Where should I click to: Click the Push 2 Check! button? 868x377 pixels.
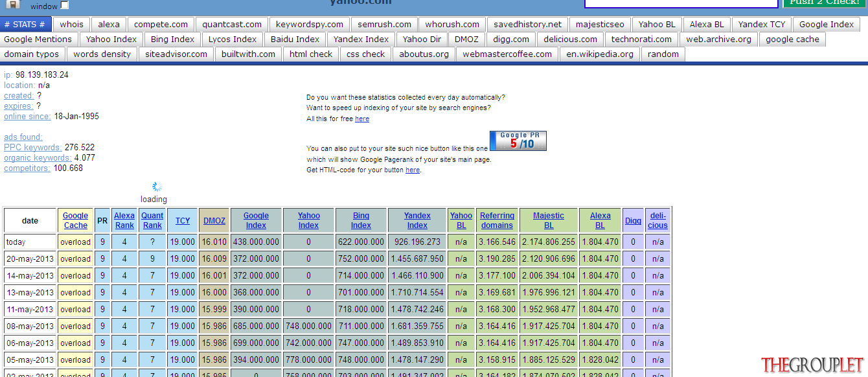click(x=825, y=3)
